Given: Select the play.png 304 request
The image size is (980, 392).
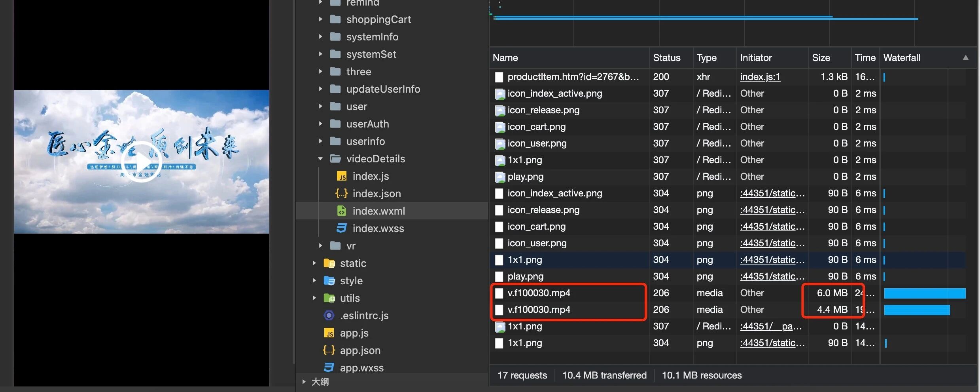Looking at the screenshot, I should (x=728, y=276).
